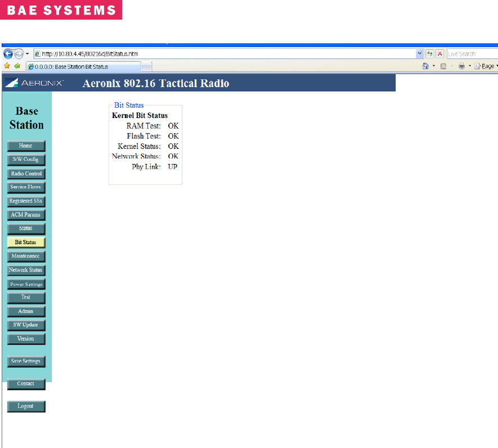Click the Test sidebar button

click(26, 297)
